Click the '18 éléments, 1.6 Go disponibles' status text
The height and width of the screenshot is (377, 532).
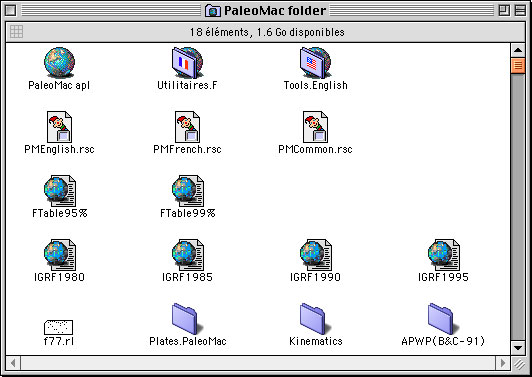267,32
